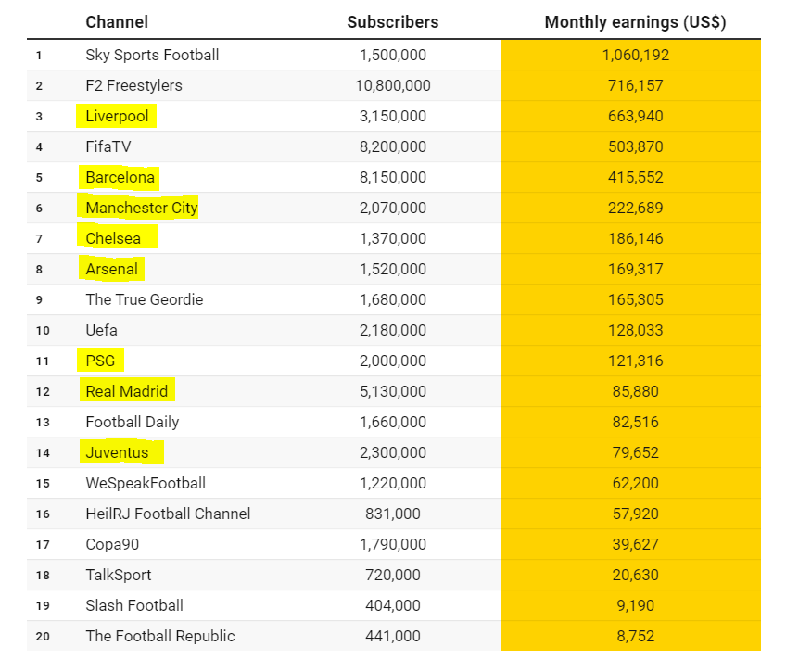Click monthly earnings value 1,060,192
This screenshot has width=786, height=672.
point(635,55)
